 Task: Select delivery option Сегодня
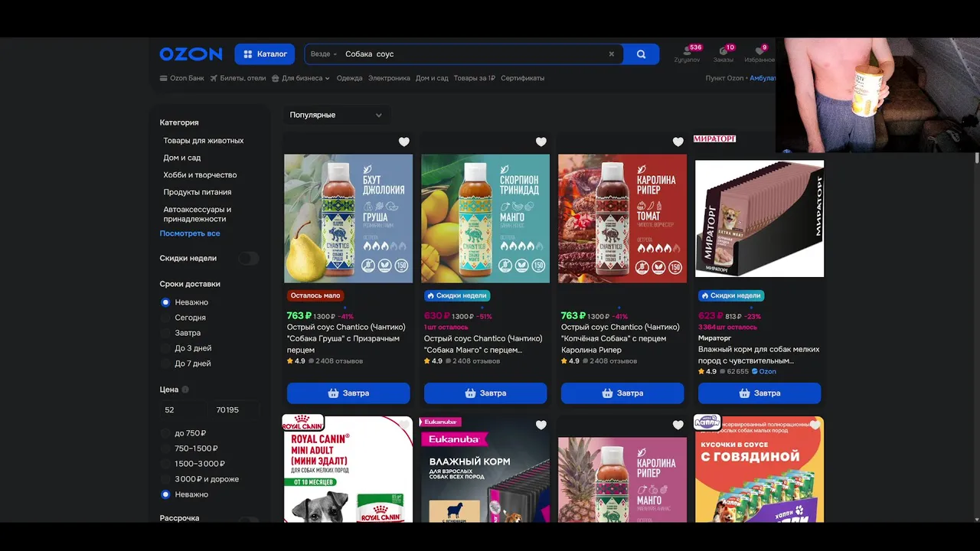pos(184,318)
